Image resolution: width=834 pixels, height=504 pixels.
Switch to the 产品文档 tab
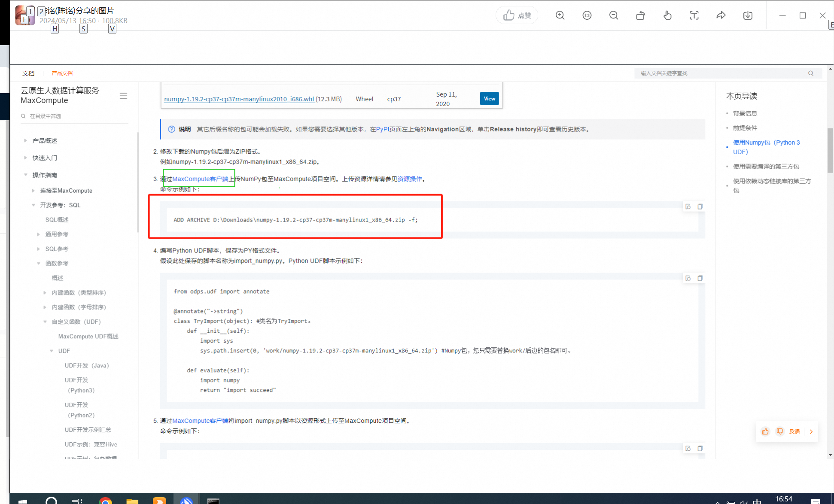click(x=62, y=73)
